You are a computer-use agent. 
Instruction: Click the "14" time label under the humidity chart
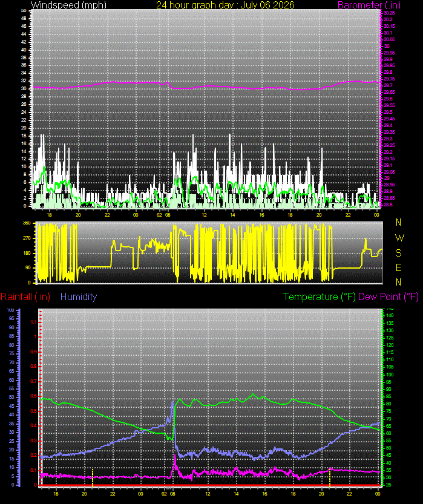point(236,494)
